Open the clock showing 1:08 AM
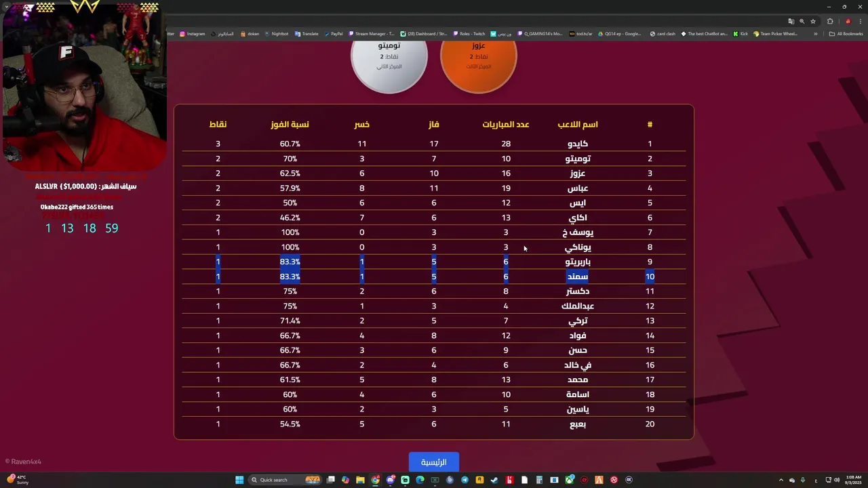The image size is (868, 488). (x=854, y=480)
